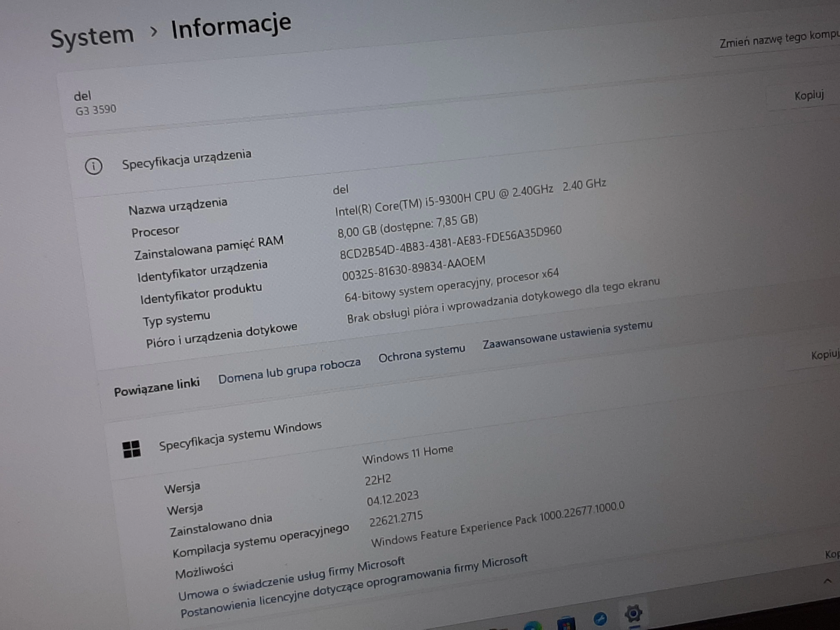Go back to System in breadcrumb
This screenshot has height=630, width=840.
[x=92, y=37]
